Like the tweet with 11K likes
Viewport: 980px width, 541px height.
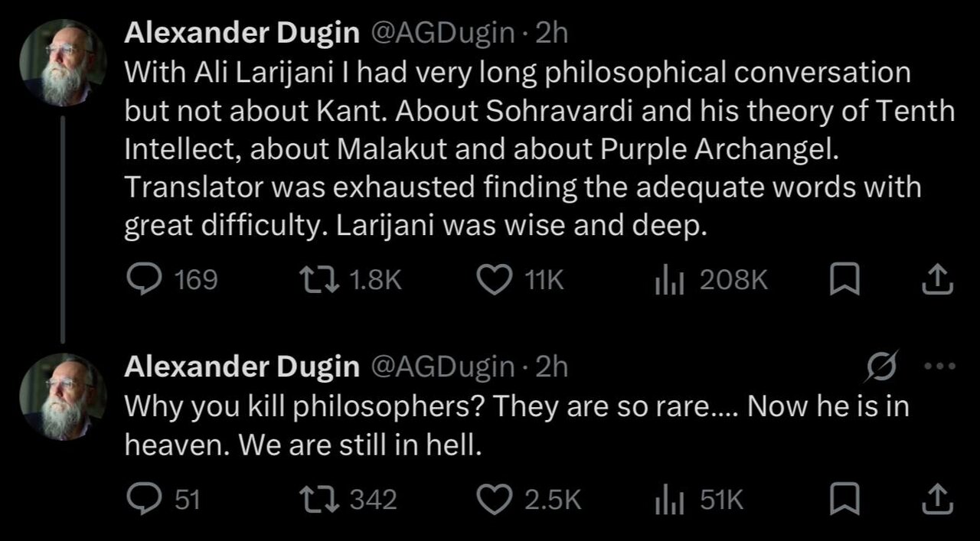pyautogui.click(x=495, y=281)
